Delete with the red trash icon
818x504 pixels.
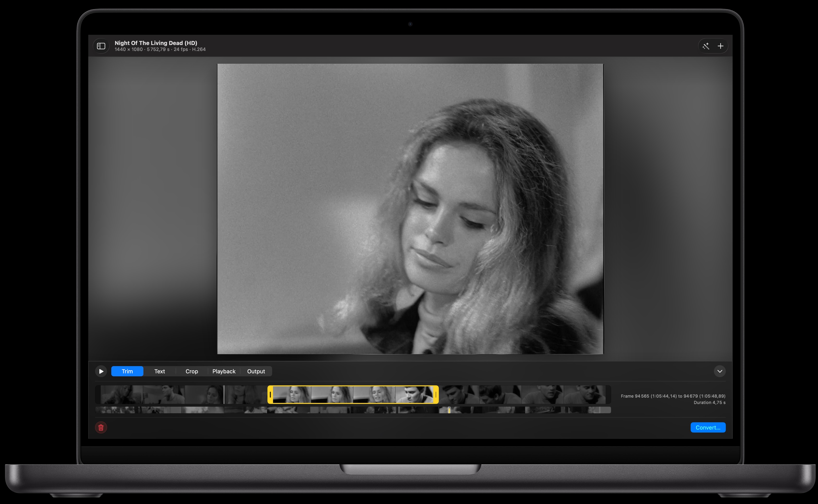101,427
